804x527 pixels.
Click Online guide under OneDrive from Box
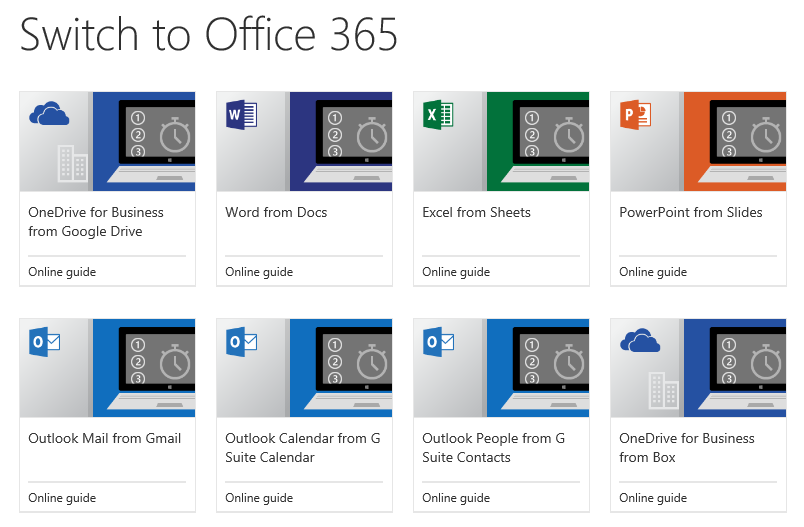coord(653,498)
